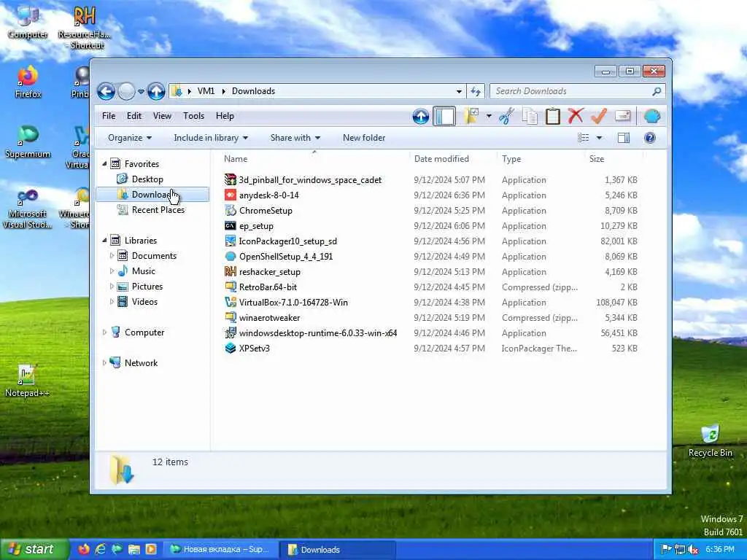This screenshot has height=560, width=747.
Task: Open the recent pages dropdown next to Forward
Action: pyautogui.click(x=141, y=91)
